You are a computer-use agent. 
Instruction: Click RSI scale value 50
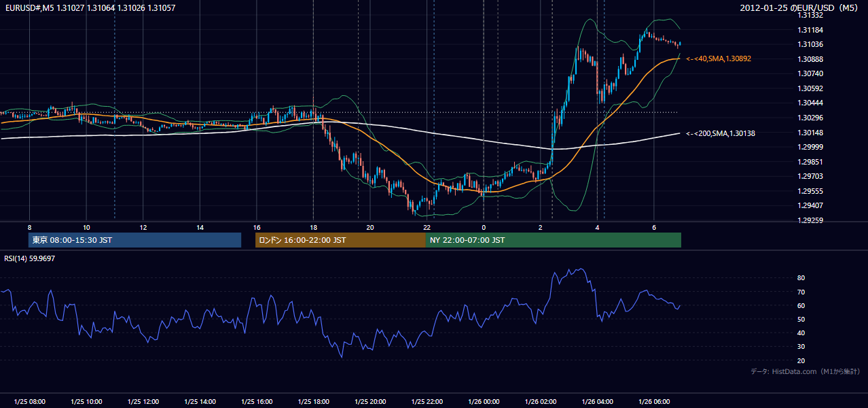point(801,319)
